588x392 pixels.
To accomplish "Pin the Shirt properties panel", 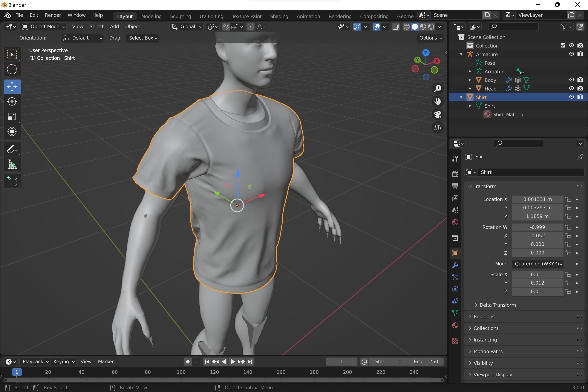I will point(580,157).
